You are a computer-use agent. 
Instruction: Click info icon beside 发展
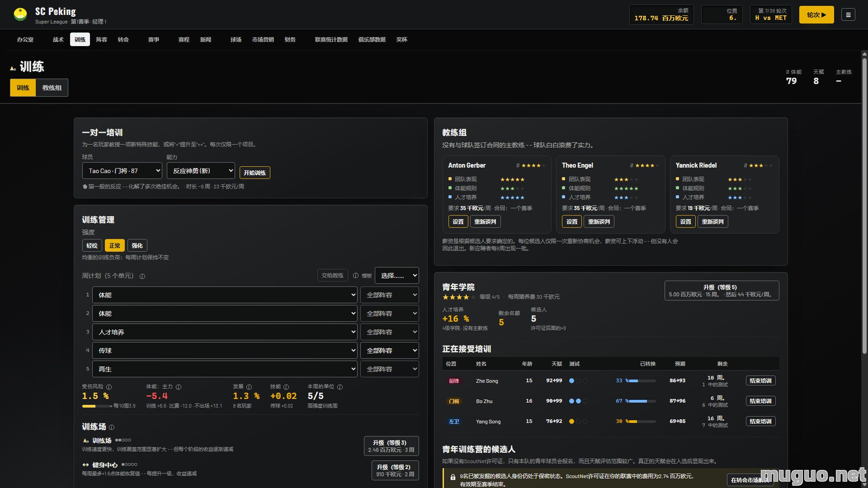click(x=249, y=387)
